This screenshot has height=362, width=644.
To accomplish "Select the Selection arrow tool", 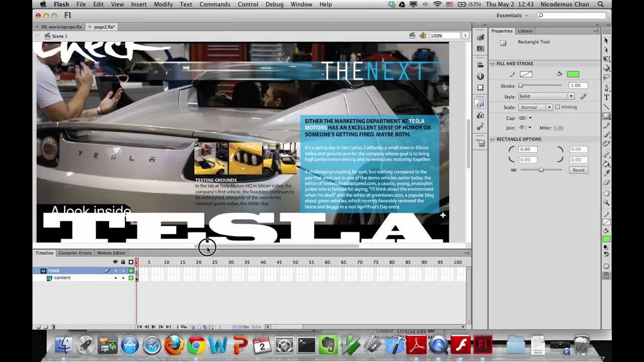I will click(x=606, y=40).
